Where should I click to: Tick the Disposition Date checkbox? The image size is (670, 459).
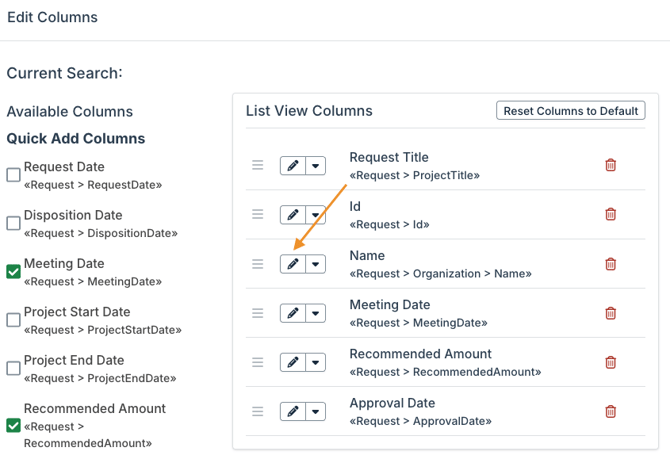coord(14,223)
